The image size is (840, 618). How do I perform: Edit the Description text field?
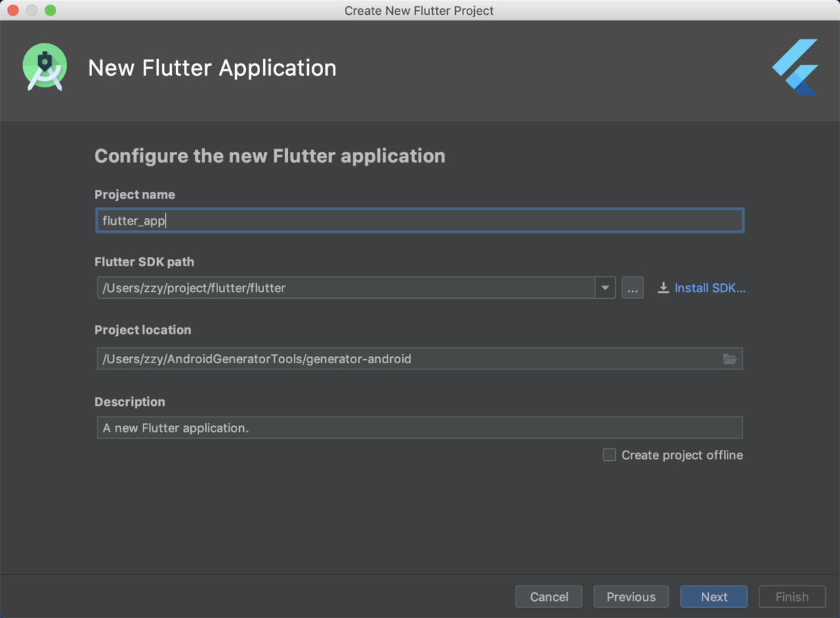tap(420, 428)
